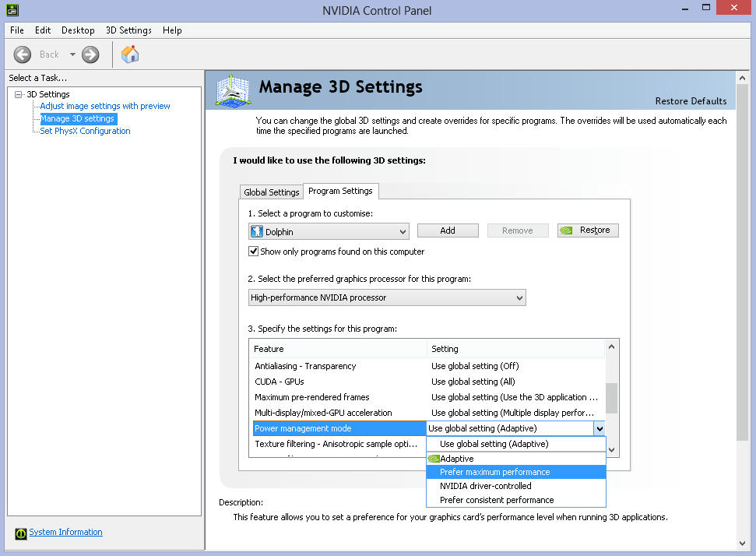This screenshot has width=756, height=556.
Task: Click the NVIDIA eye icon beside Adaptive
Action: 434,459
